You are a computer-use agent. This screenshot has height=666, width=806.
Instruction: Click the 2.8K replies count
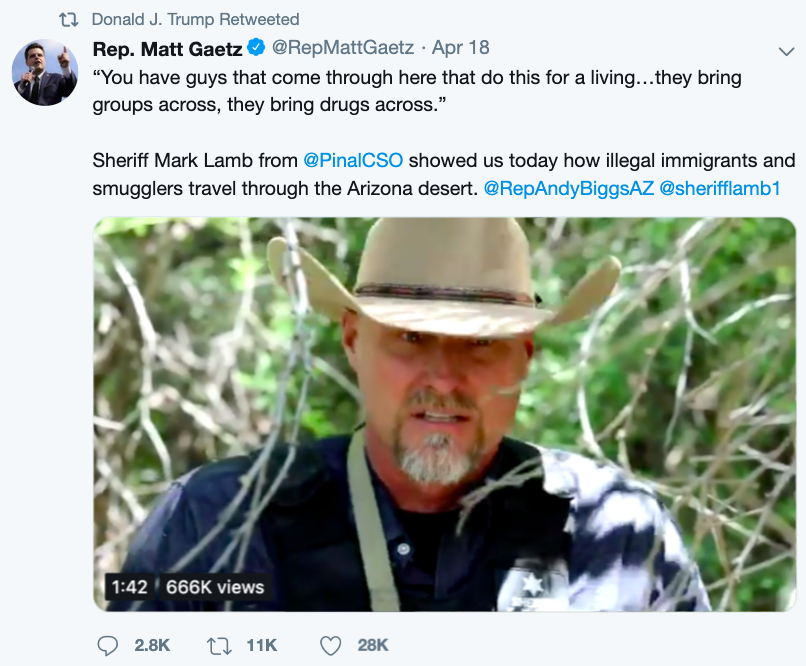[x=153, y=646]
